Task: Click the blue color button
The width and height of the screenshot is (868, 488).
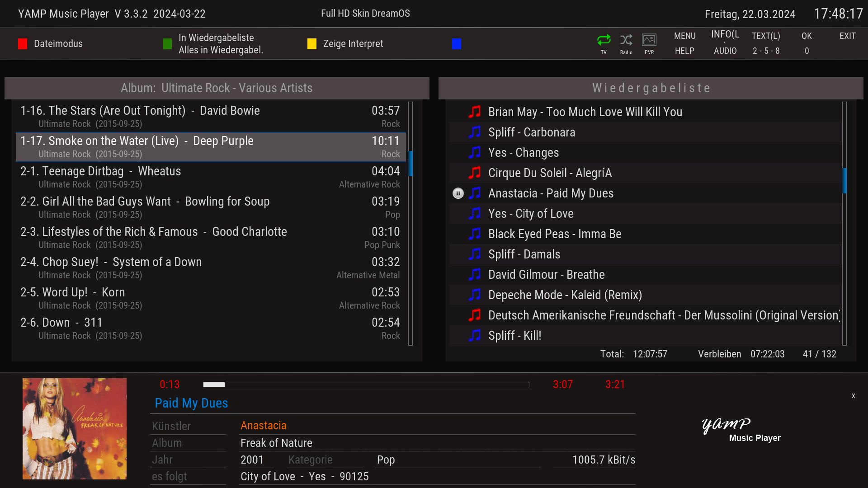Action: tap(457, 44)
